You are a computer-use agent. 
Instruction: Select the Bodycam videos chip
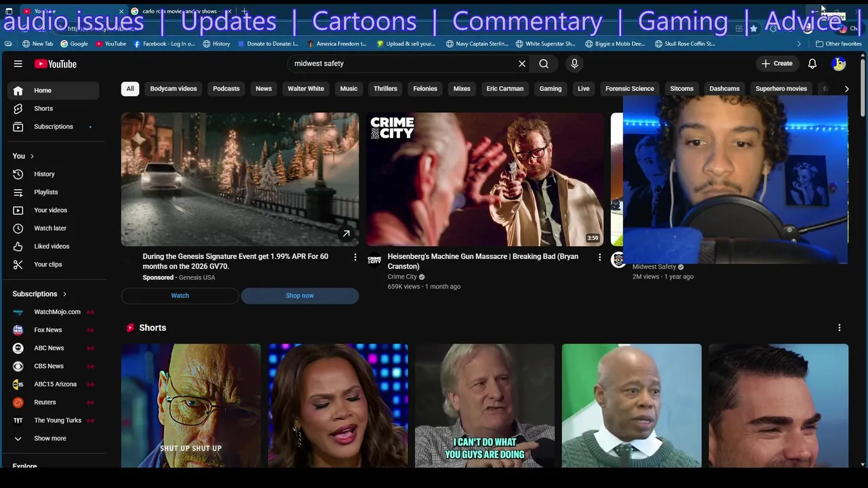(174, 89)
